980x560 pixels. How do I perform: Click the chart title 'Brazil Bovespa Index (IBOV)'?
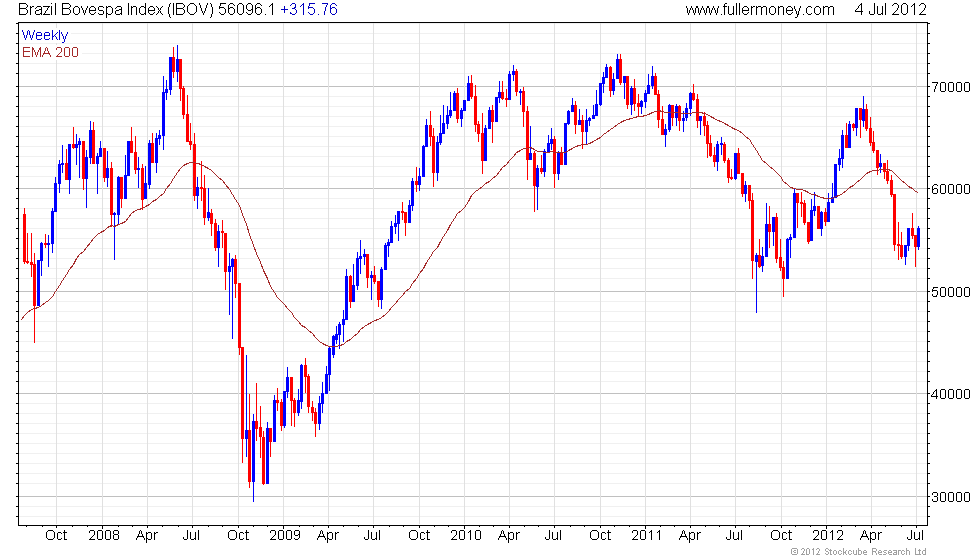point(116,9)
